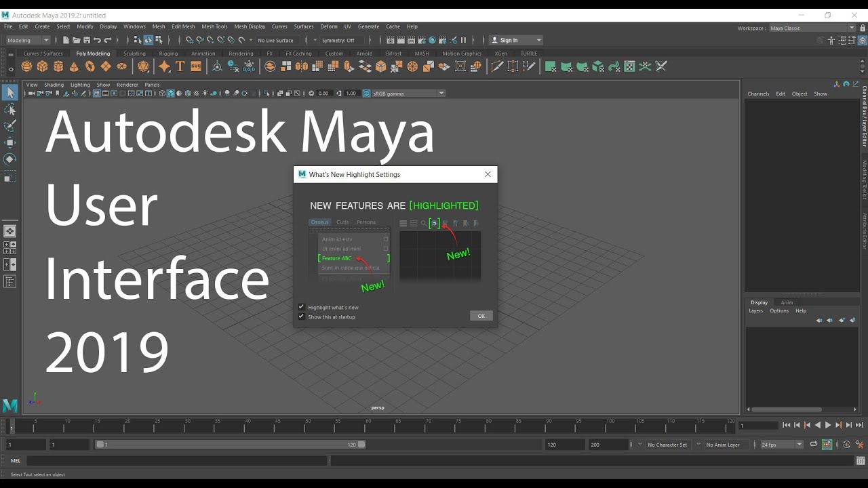Create a polygon sphere from the shelf
868x488 pixels.
(x=26, y=66)
